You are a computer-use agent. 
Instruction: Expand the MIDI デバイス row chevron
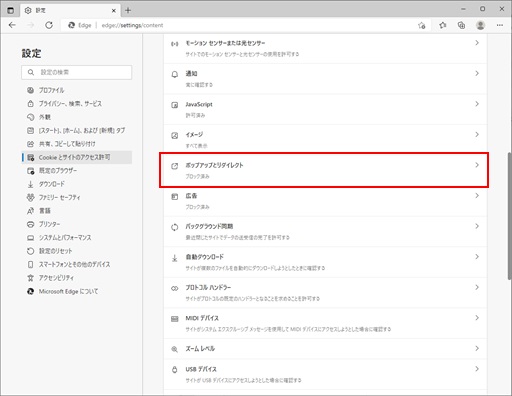(477, 318)
